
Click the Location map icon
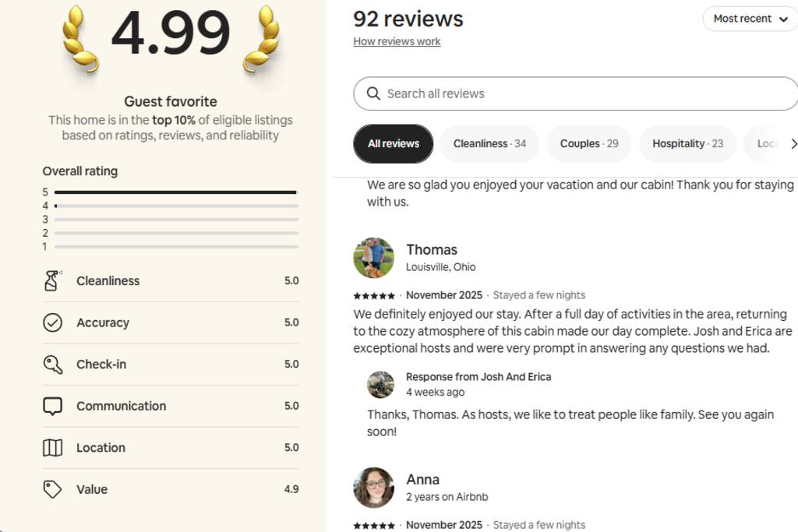(x=52, y=448)
